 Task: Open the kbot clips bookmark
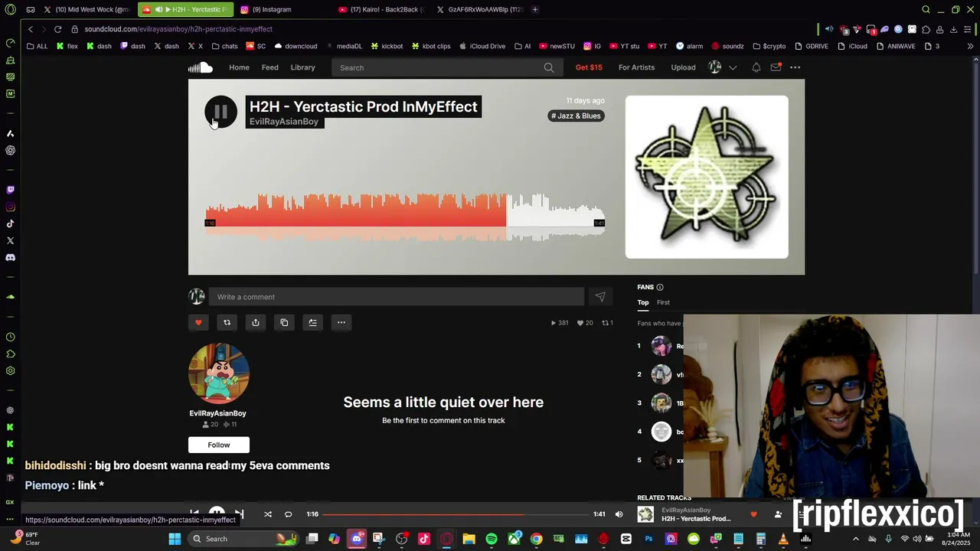pos(431,46)
